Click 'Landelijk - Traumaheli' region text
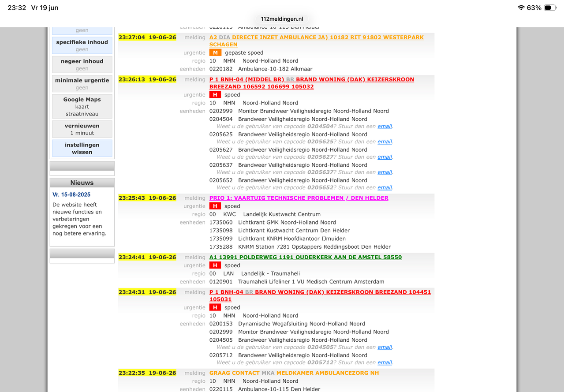The width and height of the screenshot is (564, 392). (270, 273)
